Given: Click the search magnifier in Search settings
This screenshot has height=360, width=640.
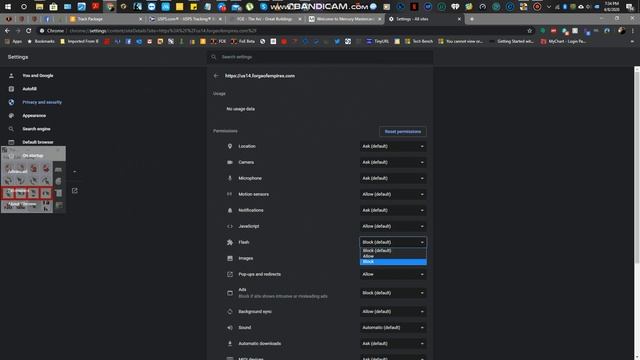Looking at the screenshot, I should [213, 57].
